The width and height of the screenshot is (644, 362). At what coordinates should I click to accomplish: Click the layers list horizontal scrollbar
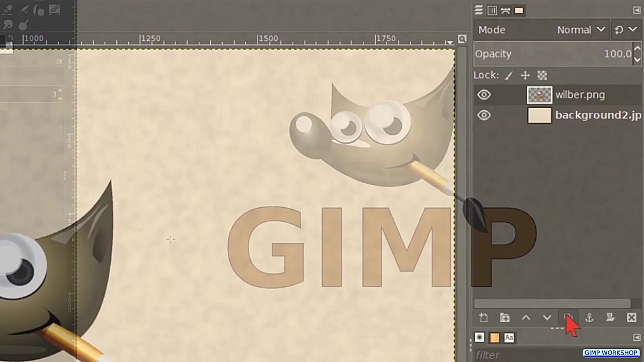[x=552, y=304]
